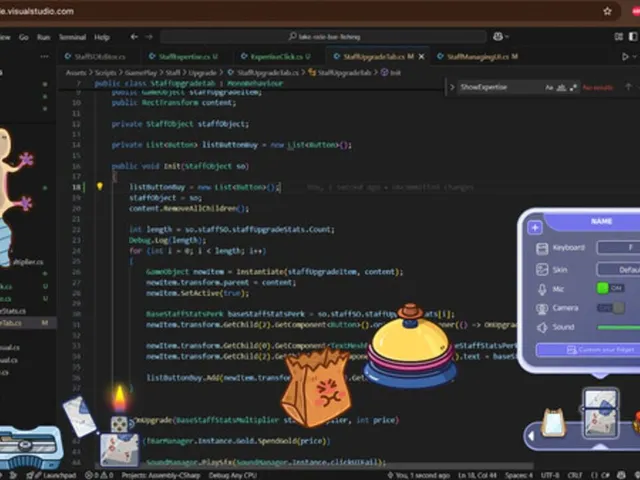This screenshot has height=480, width=640.
Task: Close the StaffUpgradeTab.cs tab
Action: point(422,57)
